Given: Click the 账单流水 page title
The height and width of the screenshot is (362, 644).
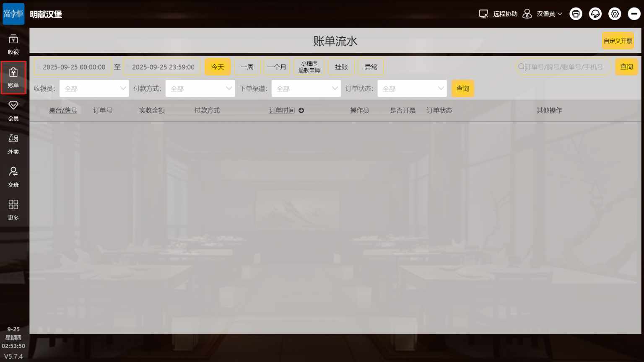Looking at the screenshot, I should pyautogui.click(x=335, y=41).
